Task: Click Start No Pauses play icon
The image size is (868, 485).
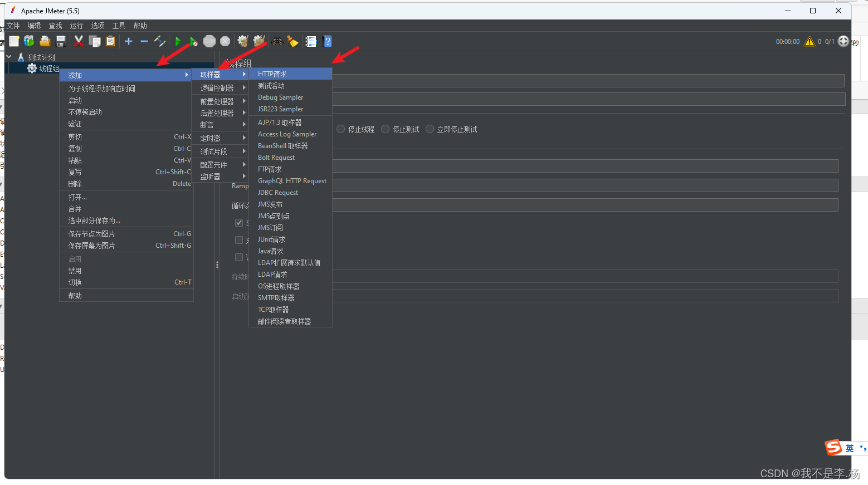Action: click(193, 41)
